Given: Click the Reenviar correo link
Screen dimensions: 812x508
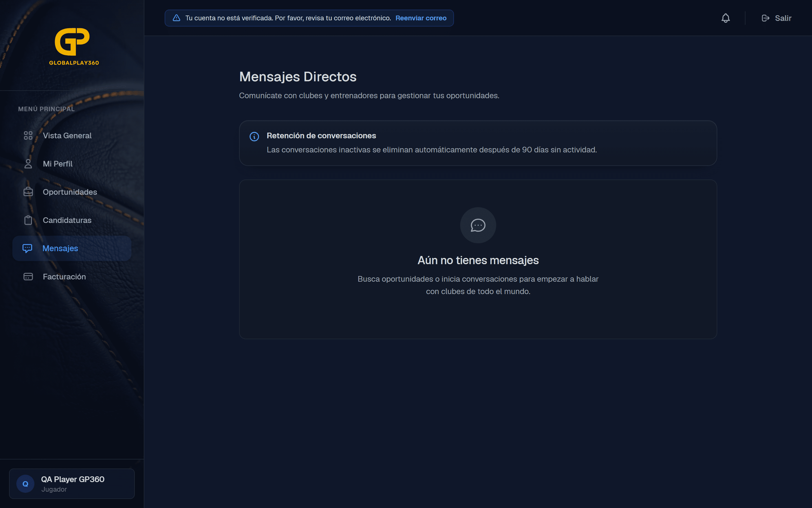Looking at the screenshot, I should coord(421,18).
